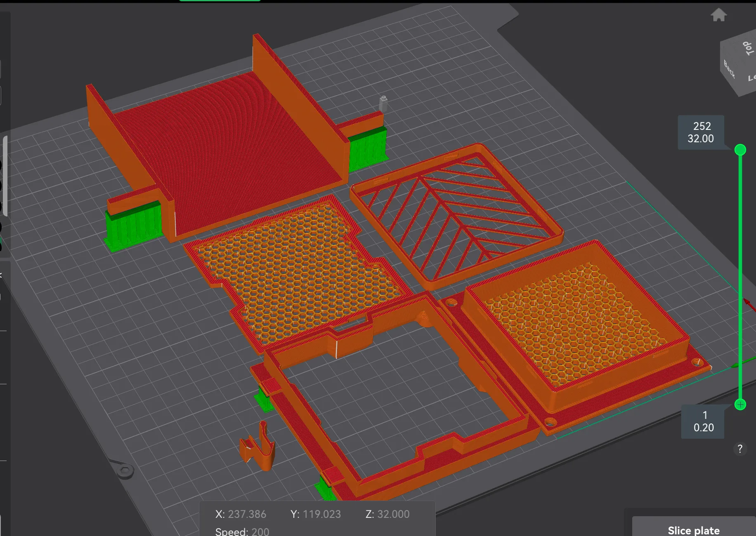Open the question mark help icon
756x536 pixels.
coord(740,449)
